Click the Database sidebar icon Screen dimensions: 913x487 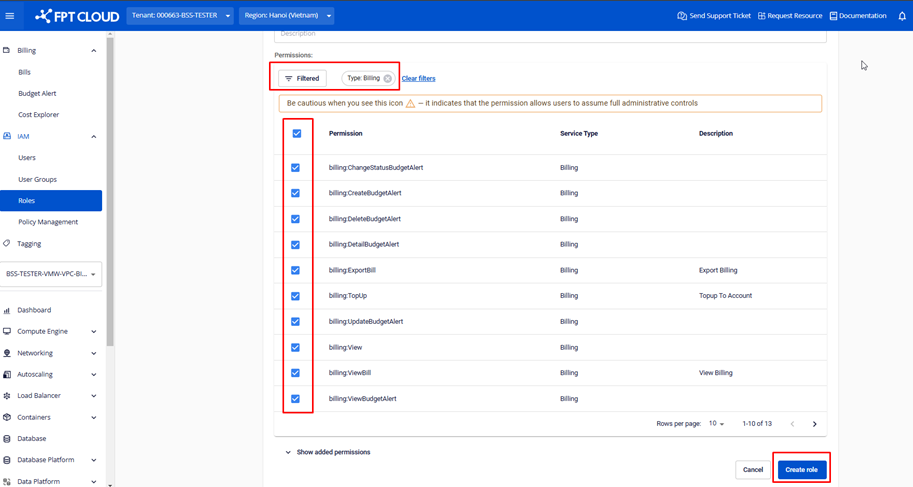coord(7,438)
